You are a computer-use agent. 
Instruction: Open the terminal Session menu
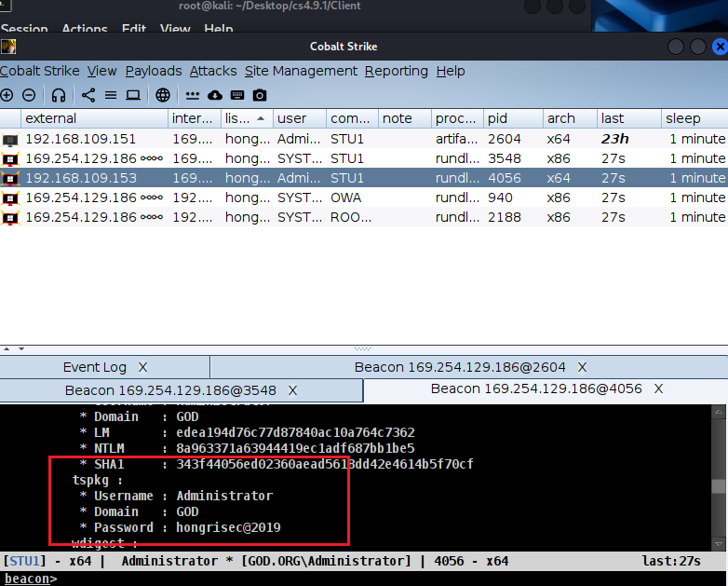click(x=24, y=28)
